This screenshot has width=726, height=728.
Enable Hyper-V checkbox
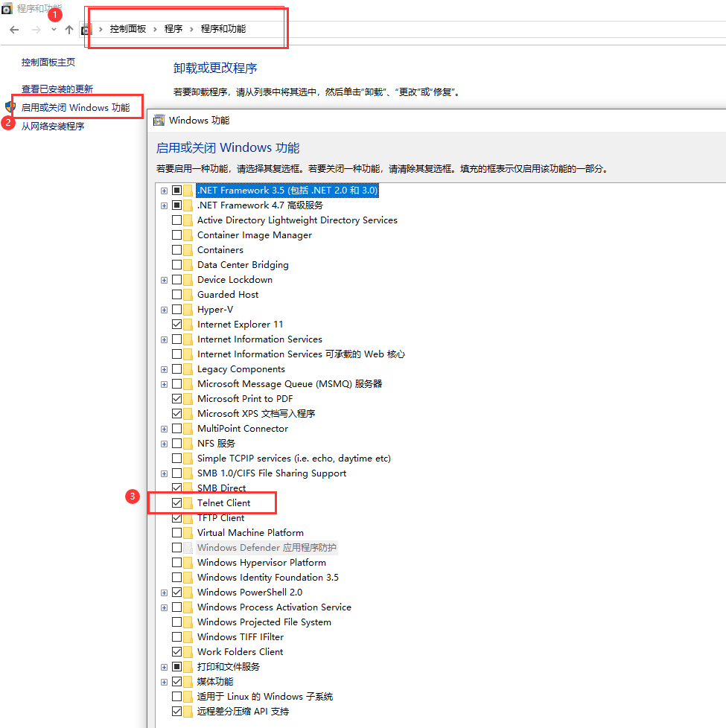[x=176, y=309]
